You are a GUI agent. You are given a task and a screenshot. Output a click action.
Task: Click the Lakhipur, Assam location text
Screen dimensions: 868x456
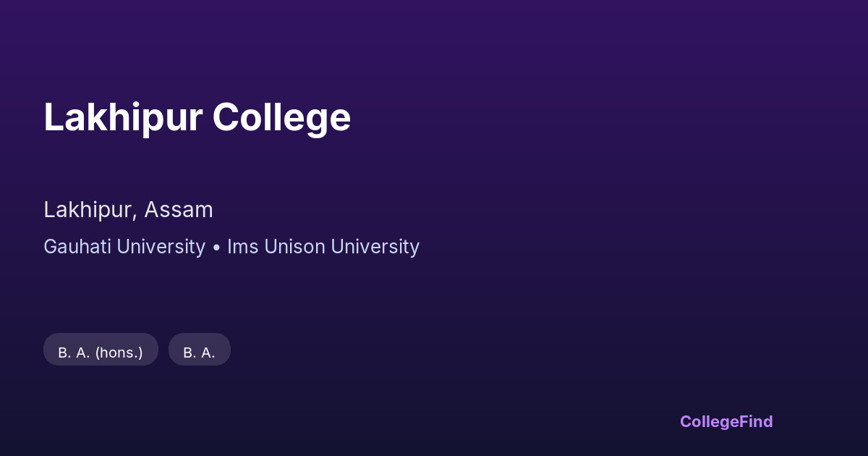pos(128,210)
